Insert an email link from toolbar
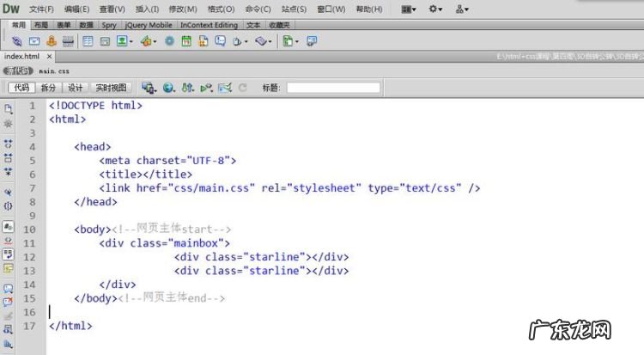The width and height of the screenshot is (644, 355). click(x=34, y=40)
